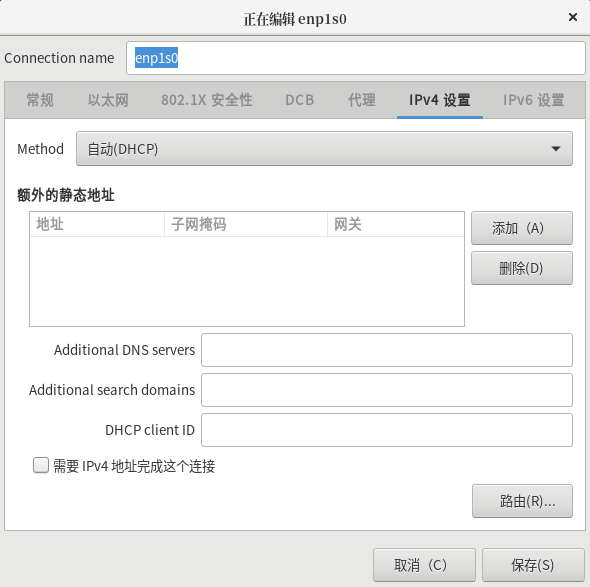Click the Additional DNS servers field
The image size is (590, 587).
coord(387,350)
